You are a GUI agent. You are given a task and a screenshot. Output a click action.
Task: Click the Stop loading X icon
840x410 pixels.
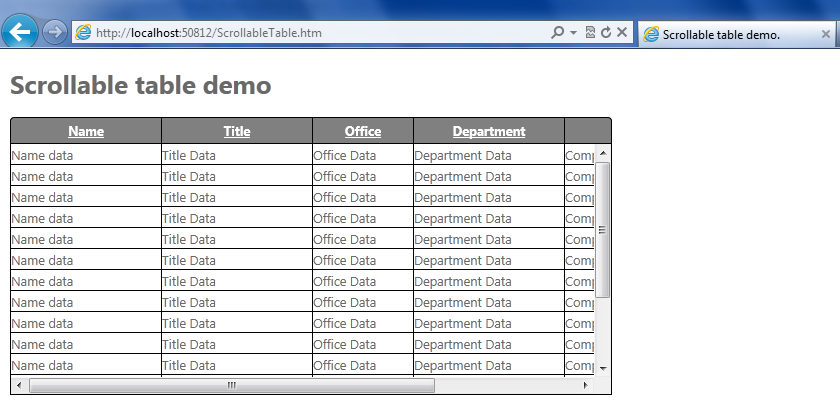pyautogui.click(x=622, y=33)
